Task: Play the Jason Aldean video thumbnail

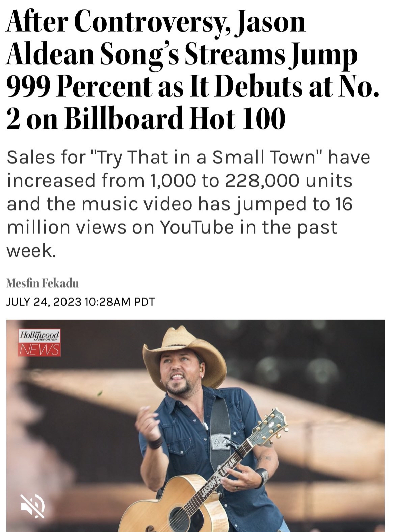Action: pyautogui.click(x=195, y=426)
